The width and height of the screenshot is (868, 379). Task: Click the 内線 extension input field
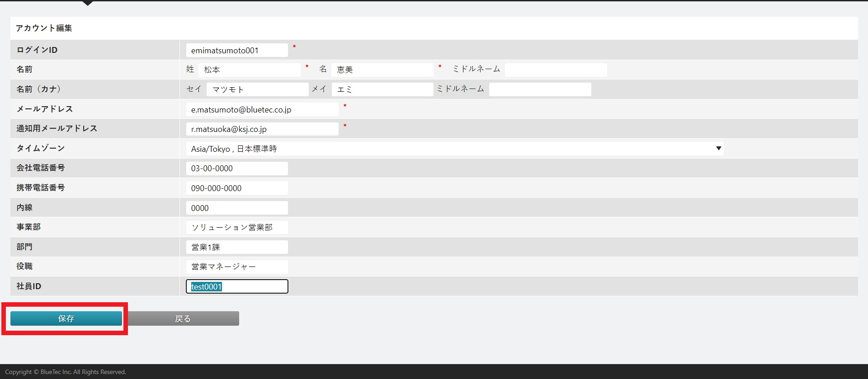(x=236, y=208)
